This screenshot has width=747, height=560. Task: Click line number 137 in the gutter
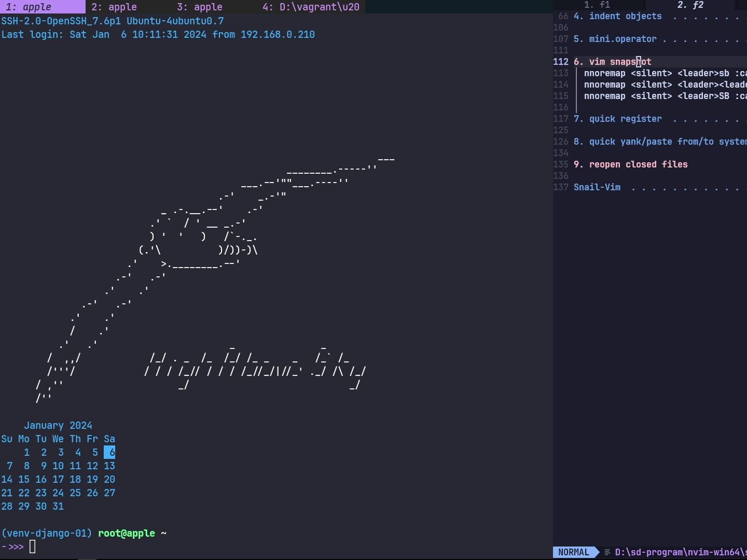click(x=561, y=187)
